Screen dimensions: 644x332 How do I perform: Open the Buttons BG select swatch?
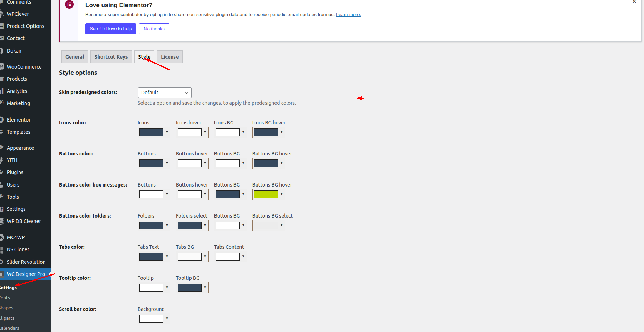pyautogui.click(x=266, y=226)
